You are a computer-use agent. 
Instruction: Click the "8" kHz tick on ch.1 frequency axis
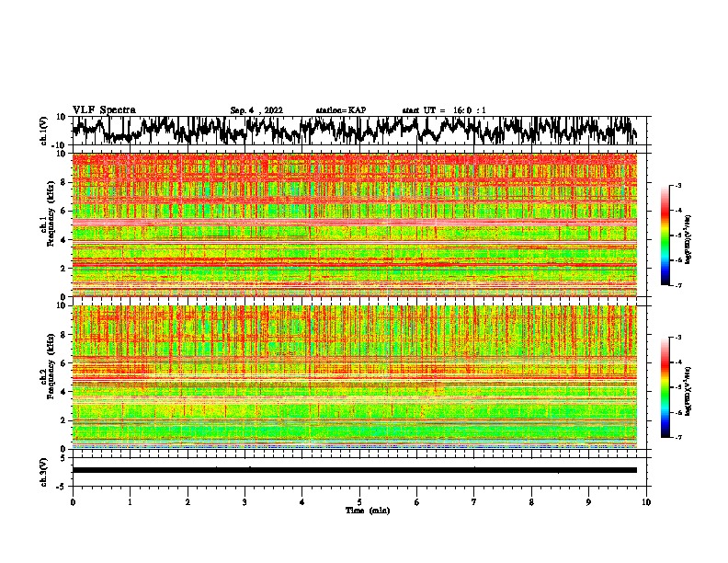click(64, 182)
